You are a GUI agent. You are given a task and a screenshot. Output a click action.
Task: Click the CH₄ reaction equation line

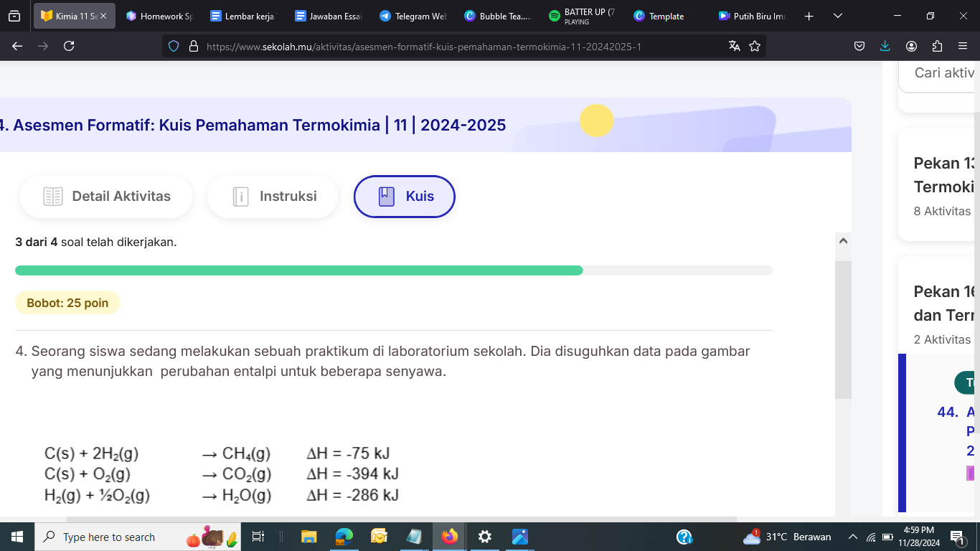pos(217,453)
